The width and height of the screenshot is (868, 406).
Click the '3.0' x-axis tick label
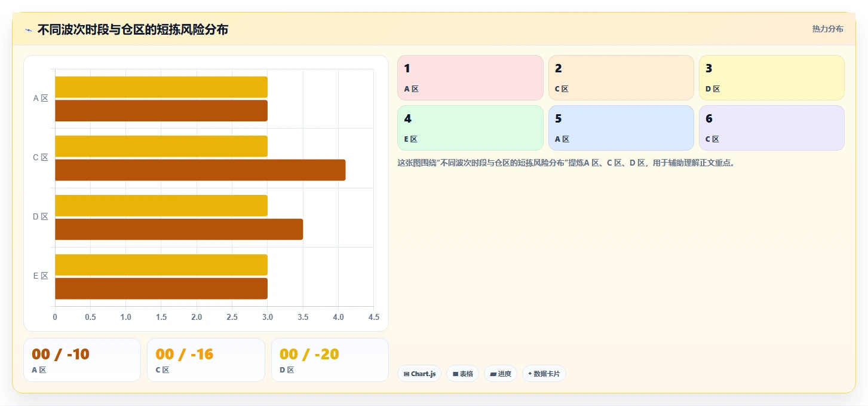click(x=268, y=318)
